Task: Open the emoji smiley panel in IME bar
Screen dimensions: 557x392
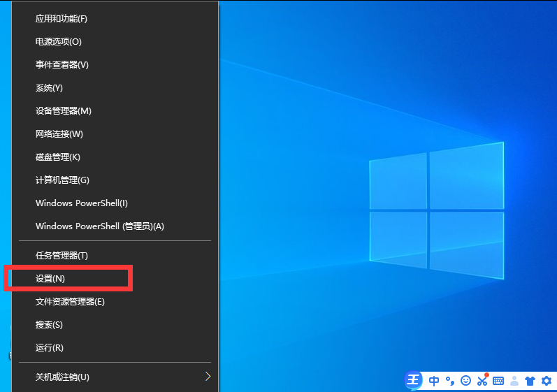Action: 465,381
